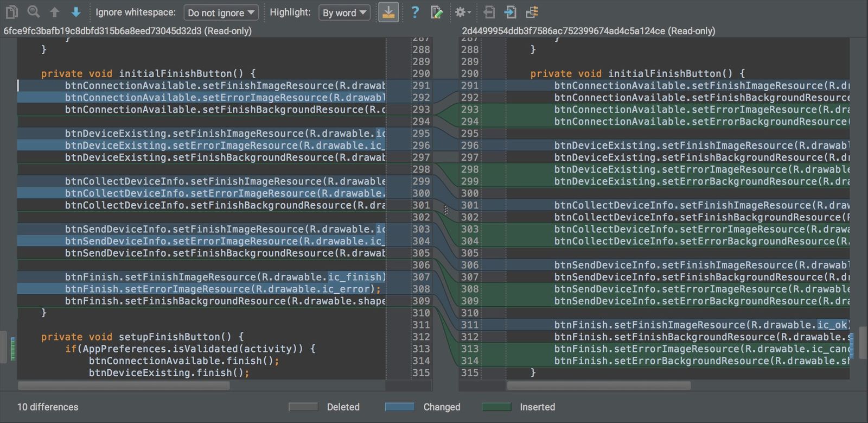Click the Inserted legend color swatch
This screenshot has width=868, height=423.
(x=496, y=407)
